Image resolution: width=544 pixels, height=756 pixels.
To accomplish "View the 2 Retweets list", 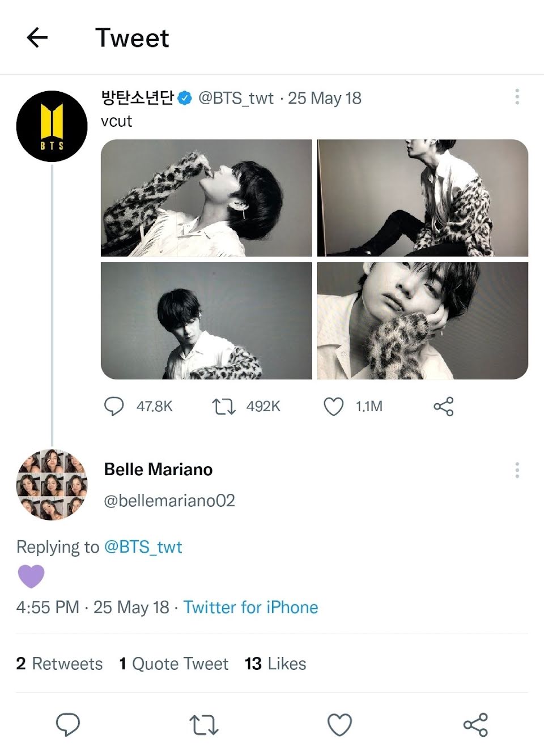I will [x=59, y=664].
